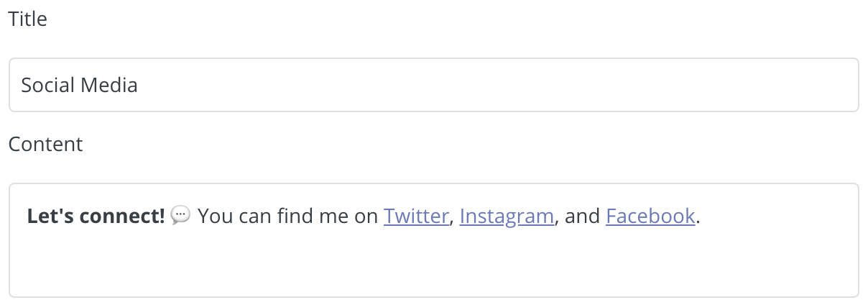Place cursor after the period following Facebook
Viewport: 868px width, 305px height.
point(701,216)
